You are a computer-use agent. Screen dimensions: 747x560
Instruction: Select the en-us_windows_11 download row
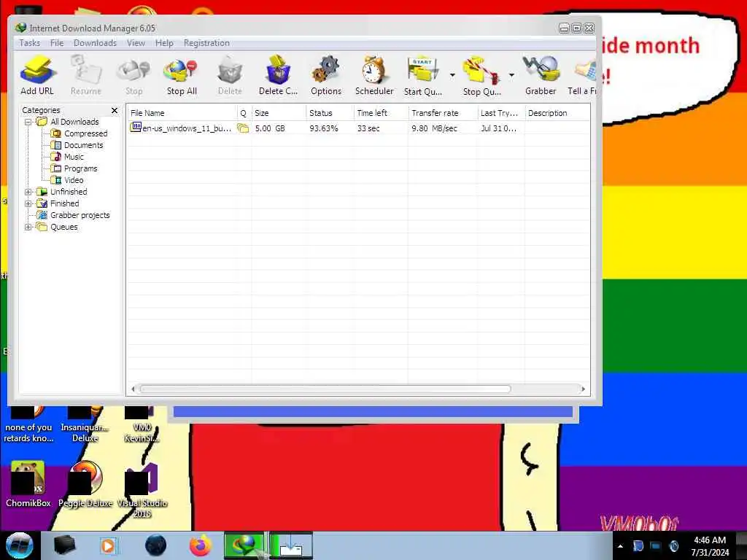tap(358, 128)
